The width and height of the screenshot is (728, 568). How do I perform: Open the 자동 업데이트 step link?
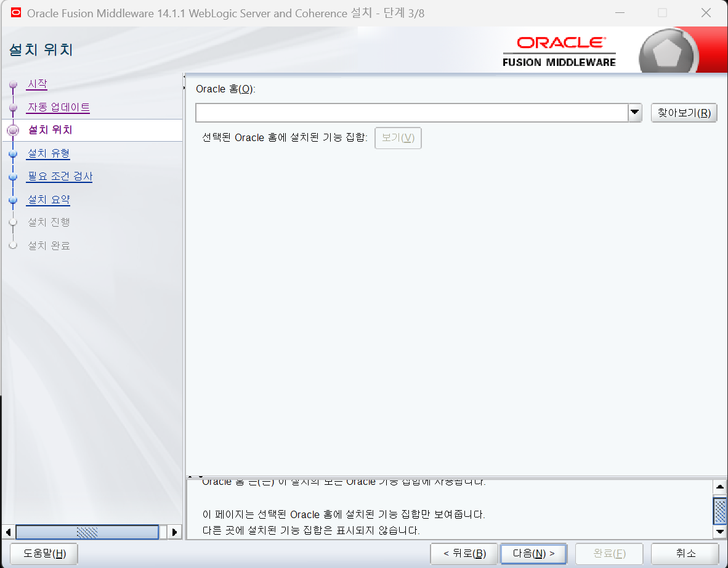click(59, 107)
